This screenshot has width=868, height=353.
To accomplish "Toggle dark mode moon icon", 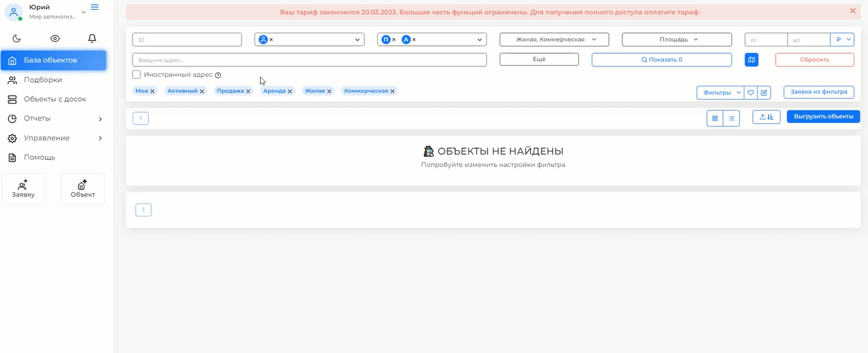I will click(17, 39).
